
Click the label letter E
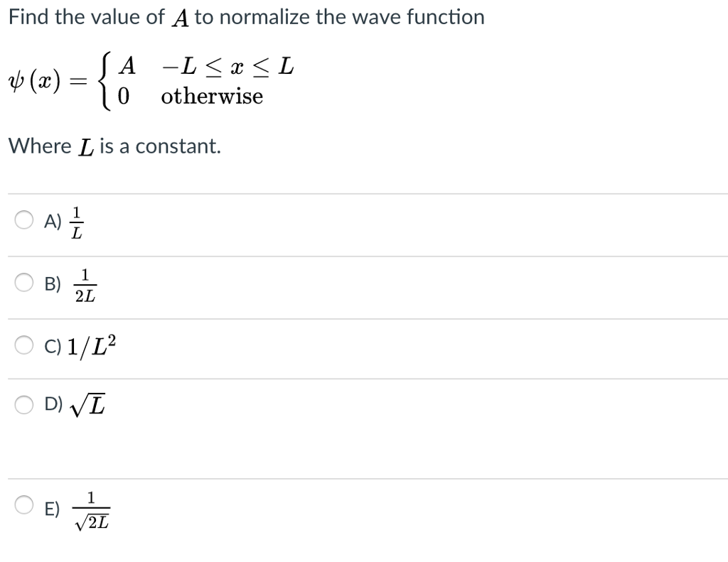pos(51,507)
